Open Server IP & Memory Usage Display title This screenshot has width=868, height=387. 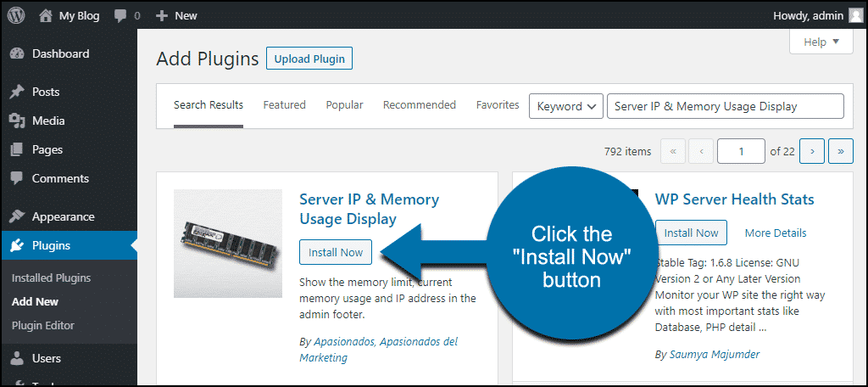[370, 209]
